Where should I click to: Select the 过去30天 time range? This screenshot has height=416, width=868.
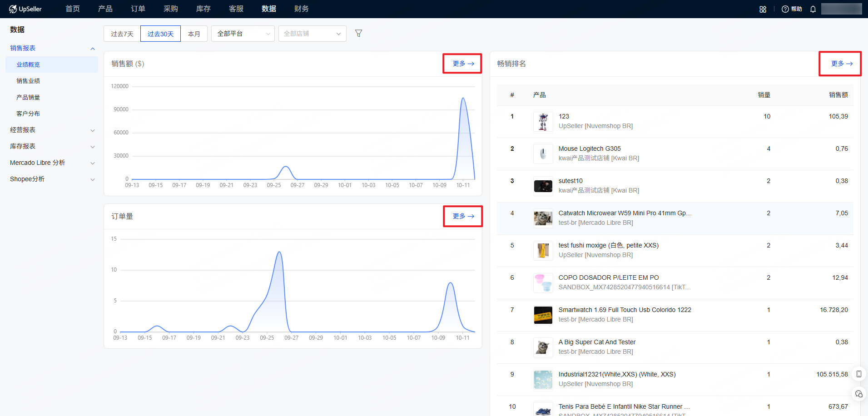pyautogui.click(x=160, y=34)
